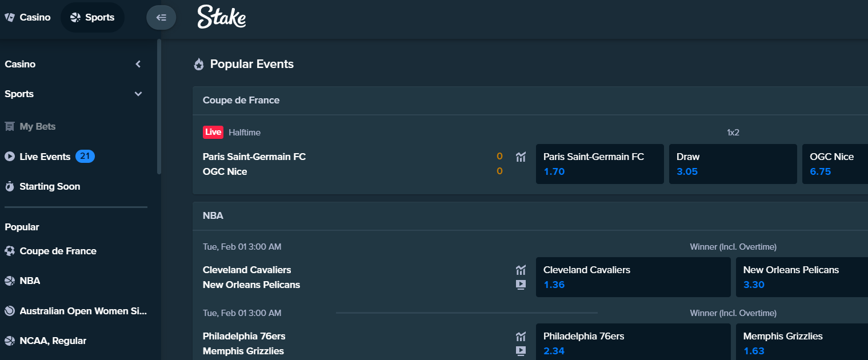868x360 pixels.
Task: Open New Orleans Pelicans match team name
Action: coord(251,285)
